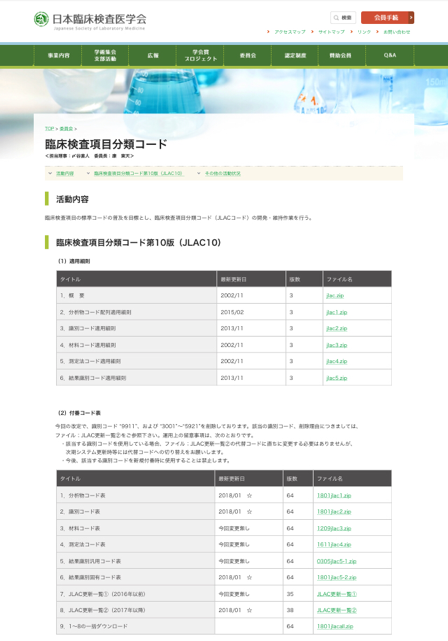Open the 賛助会員 navigation menu
This screenshot has height=641, width=448.
click(x=342, y=55)
